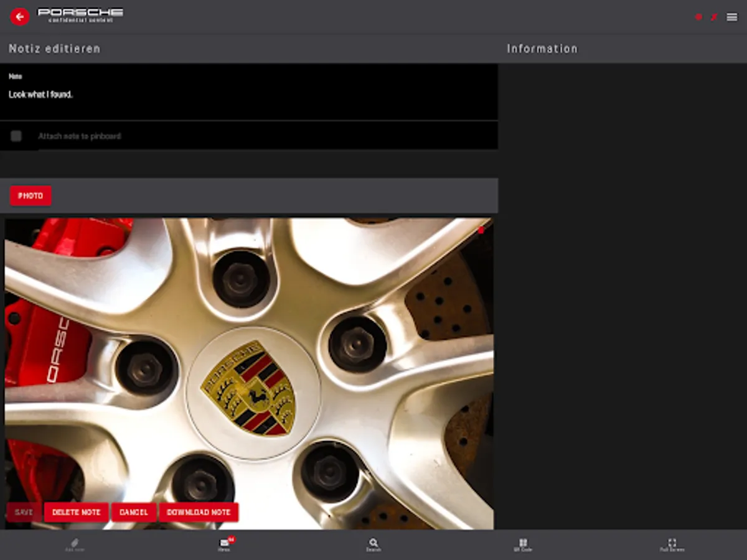Click the Information panel heading
The height and width of the screenshot is (560, 747).
click(x=542, y=49)
